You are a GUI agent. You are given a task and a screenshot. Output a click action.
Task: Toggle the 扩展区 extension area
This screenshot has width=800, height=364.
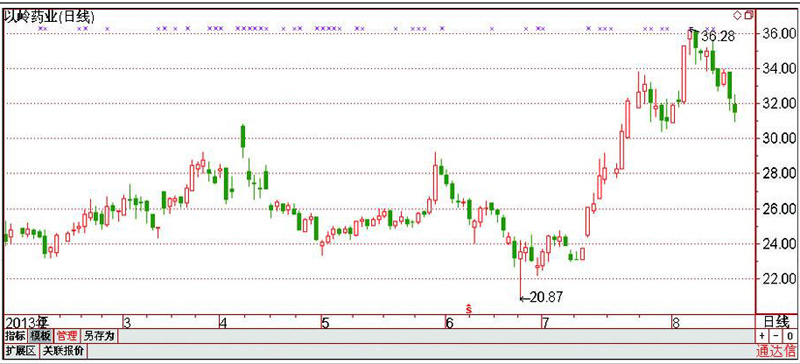pos(21,351)
